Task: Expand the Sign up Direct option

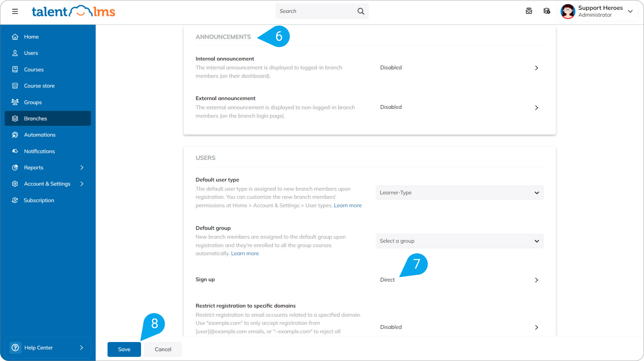Action: tap(536, 280)
